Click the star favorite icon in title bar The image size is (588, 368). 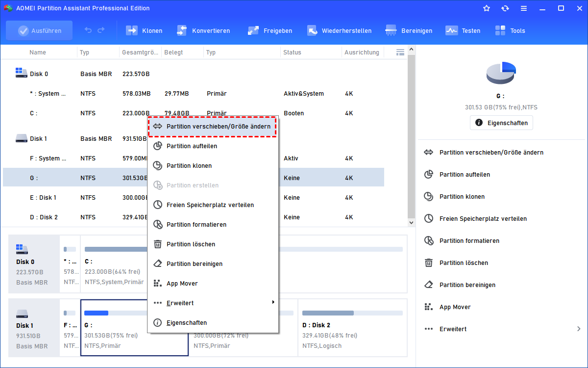(487, 8)
